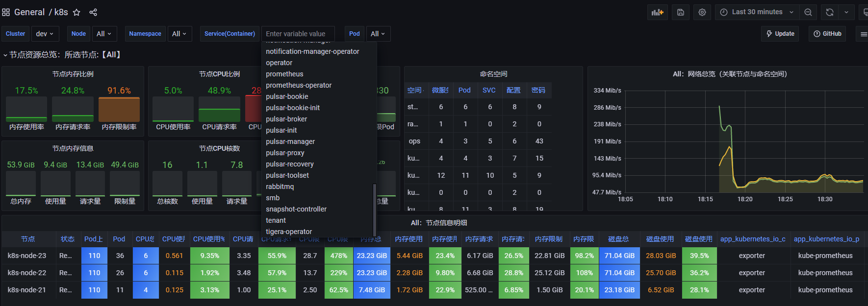The image size is (868, 306).
Task: Click the ops namespace row label
Action: [414, 141]
